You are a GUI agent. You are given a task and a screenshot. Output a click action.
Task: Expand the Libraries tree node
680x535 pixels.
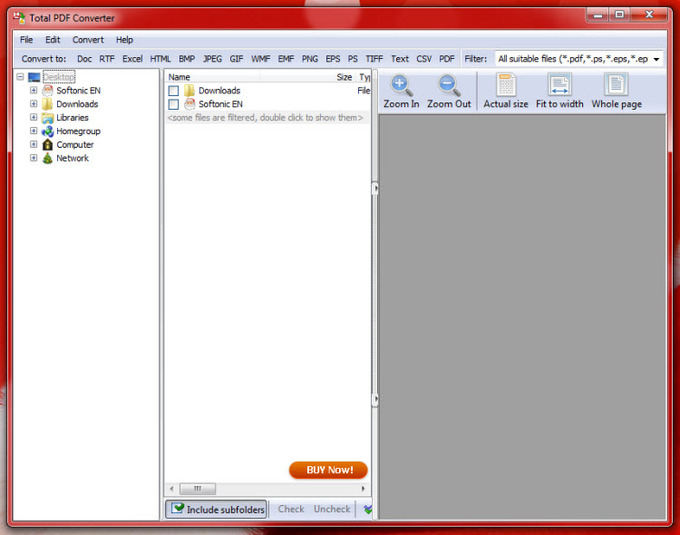(x=33, y=117)
